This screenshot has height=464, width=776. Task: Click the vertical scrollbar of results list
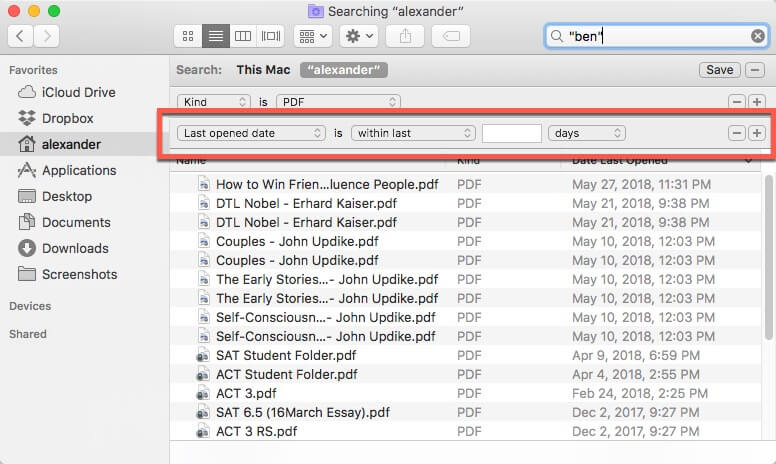tap(769, 257)
